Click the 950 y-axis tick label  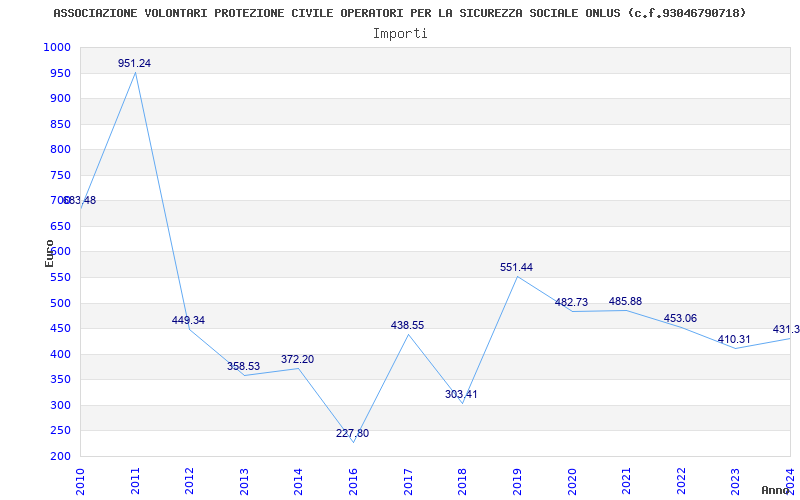tap(60, 73)
